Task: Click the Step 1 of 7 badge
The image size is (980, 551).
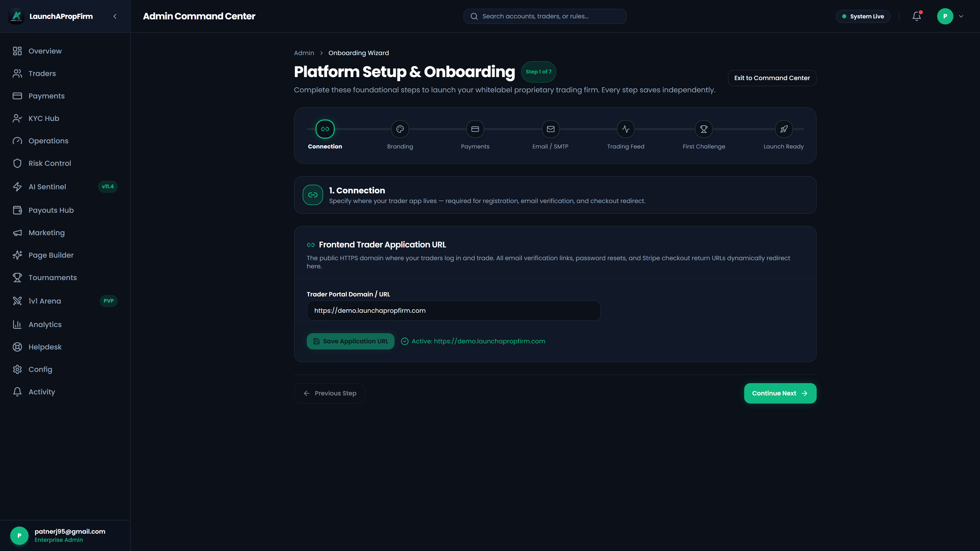Action: pyautogui.click(x=538, y=72)
